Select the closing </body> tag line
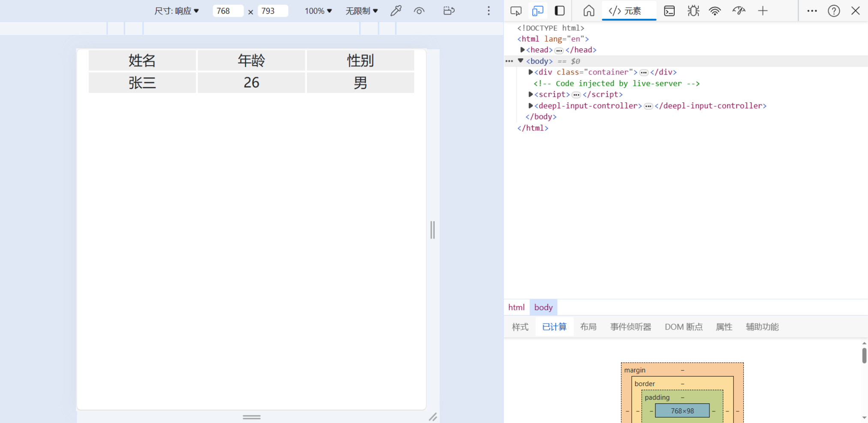 [541, 117]
